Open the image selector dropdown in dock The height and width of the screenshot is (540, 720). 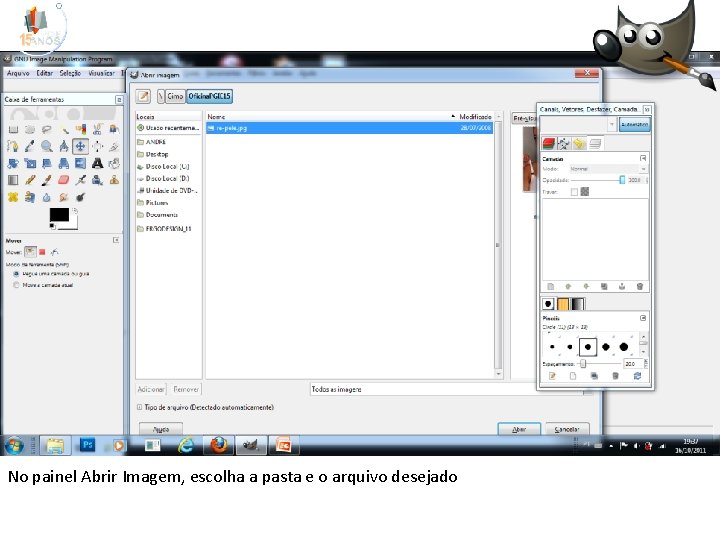579,124
